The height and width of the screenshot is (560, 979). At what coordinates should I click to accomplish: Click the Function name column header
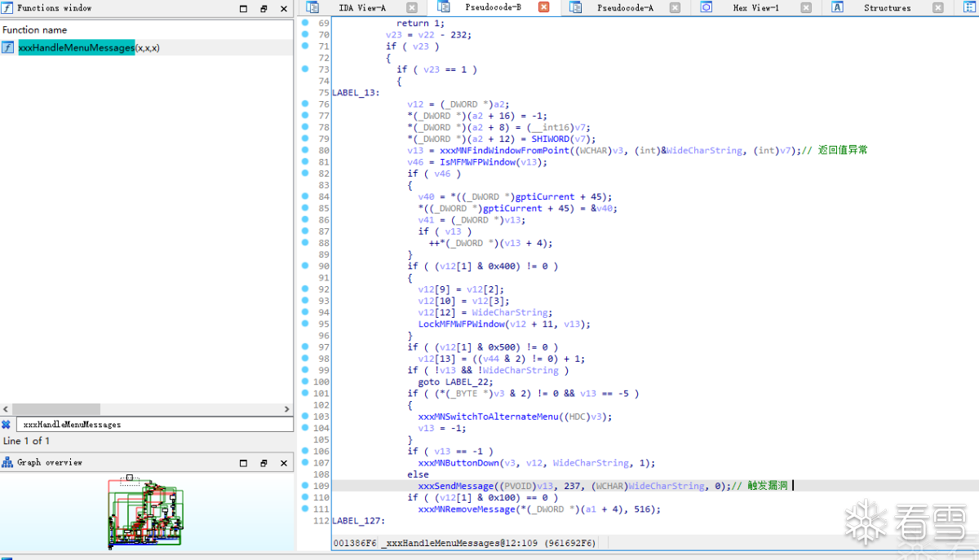(x=35, y=29)
